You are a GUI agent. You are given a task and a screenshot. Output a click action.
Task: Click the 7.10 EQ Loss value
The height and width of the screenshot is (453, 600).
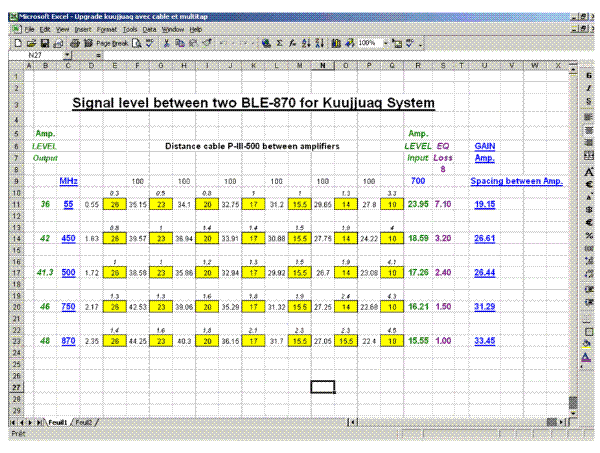point(443,204)
